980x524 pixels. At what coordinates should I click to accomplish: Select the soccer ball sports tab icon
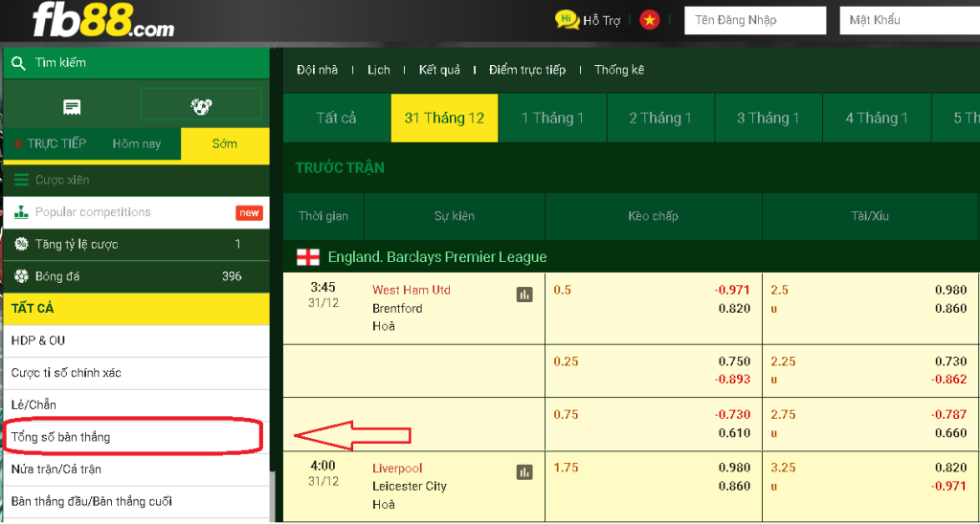[201, 106]
